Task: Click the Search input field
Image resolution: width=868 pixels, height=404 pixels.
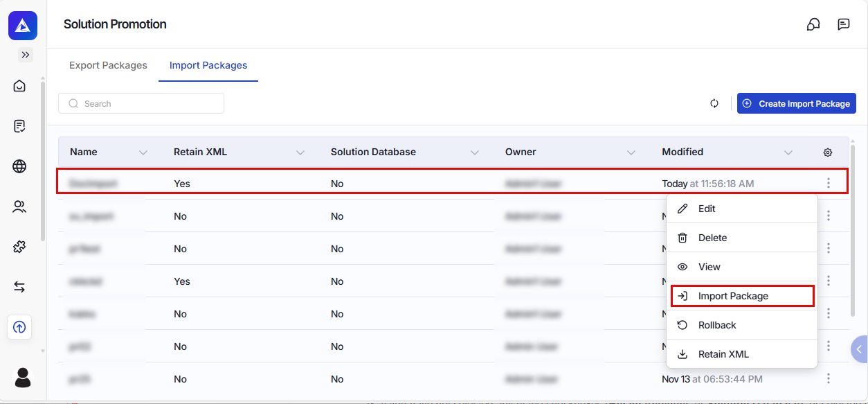Action: coord(141,103)
